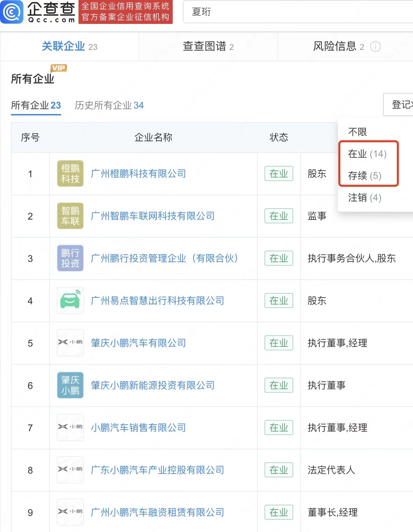Switch to the 历史所有企业 34 tab
This screenshot has height=532, width=413.
tap(109, 106)
